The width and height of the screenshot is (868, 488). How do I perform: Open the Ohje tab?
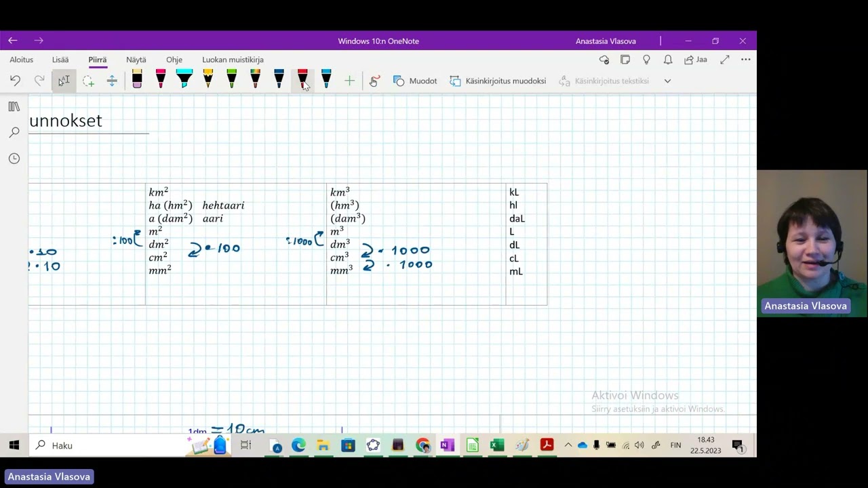174,60
